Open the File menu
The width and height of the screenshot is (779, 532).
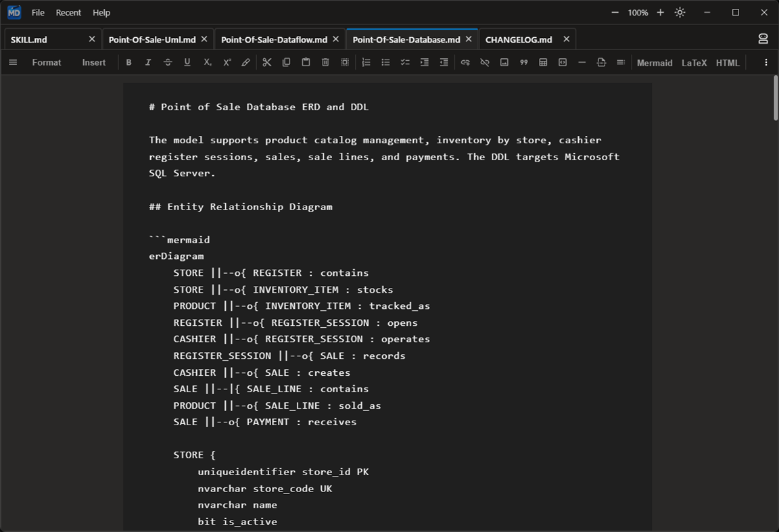(x=38, y=13)
